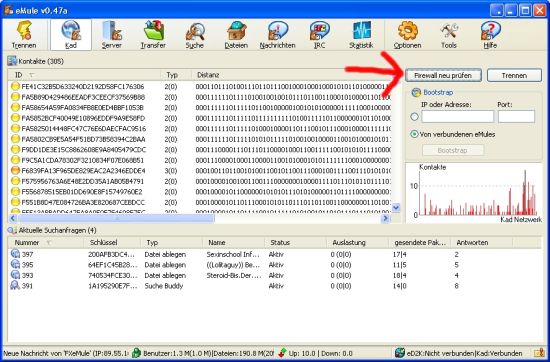Screen dimensions: 550x362
Task: Open the Statistik section
Action: tap(361, 35)
